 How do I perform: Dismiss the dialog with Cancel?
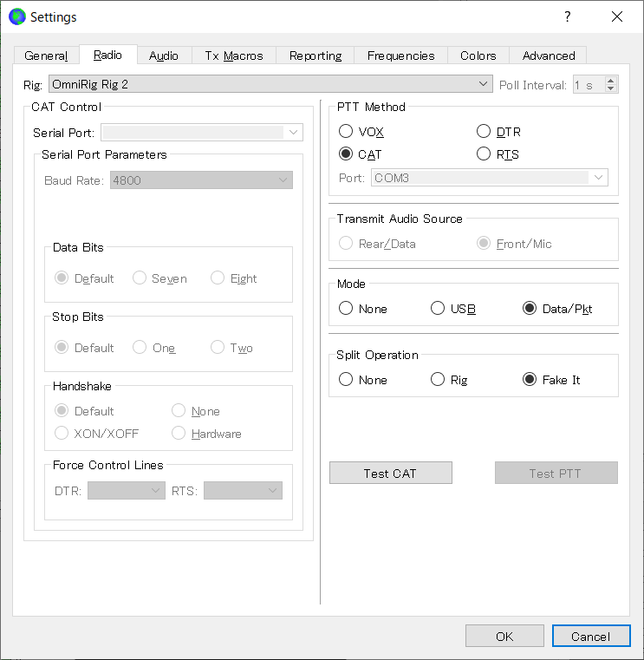tap(590, 637)
